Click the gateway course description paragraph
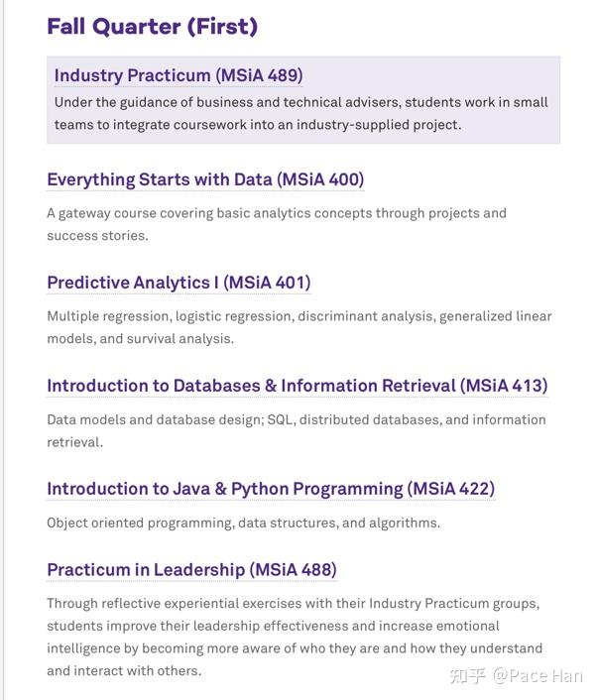 [277, 224]
